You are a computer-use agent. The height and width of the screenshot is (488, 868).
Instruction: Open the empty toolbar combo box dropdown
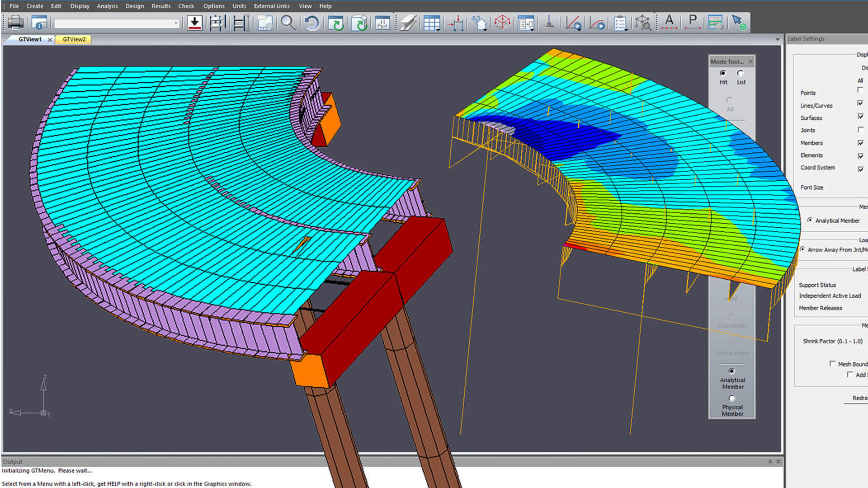[x=176, y=23]
